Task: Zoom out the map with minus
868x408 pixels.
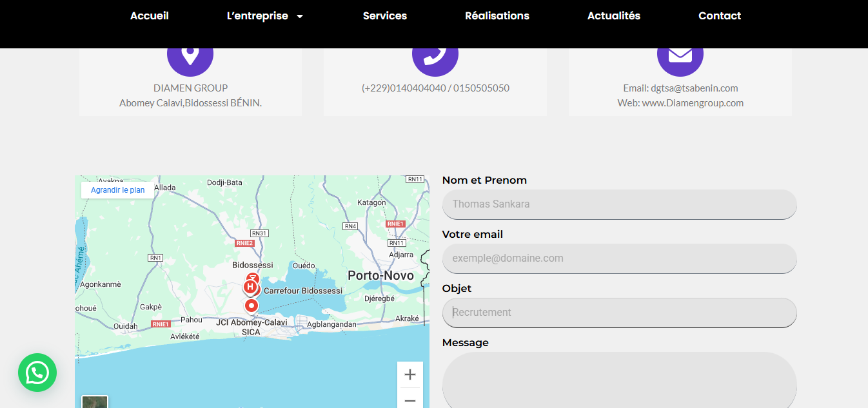Action: [x=410, y=400]
